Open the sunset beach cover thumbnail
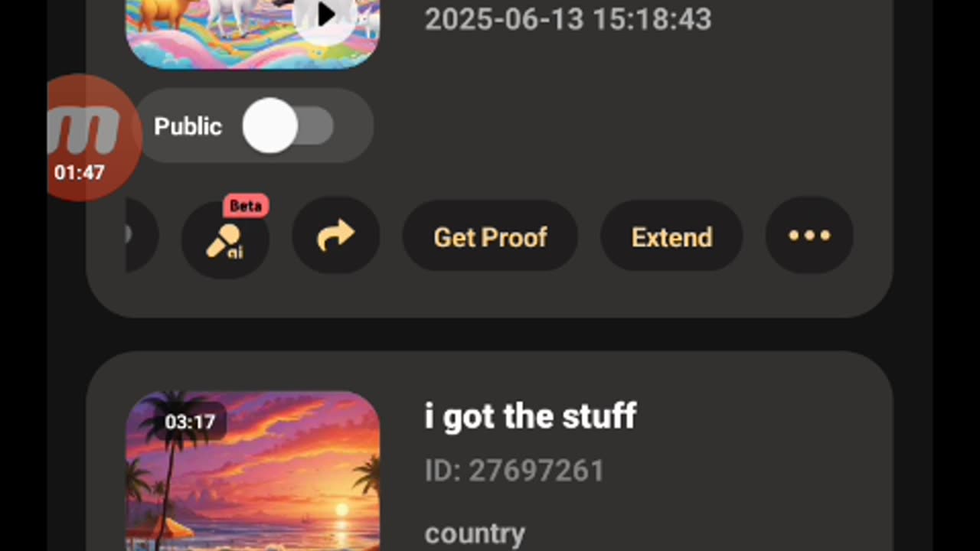Viewport: 980px width, 551px height. (253, 471)
